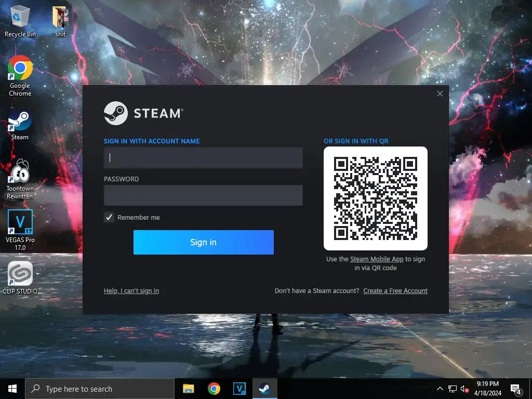The height and width of the screenshot is (399, 532).
Task: Select the VEGAS Pro 17.0 desktop shortcut
Action: click(x=20, y=230)
